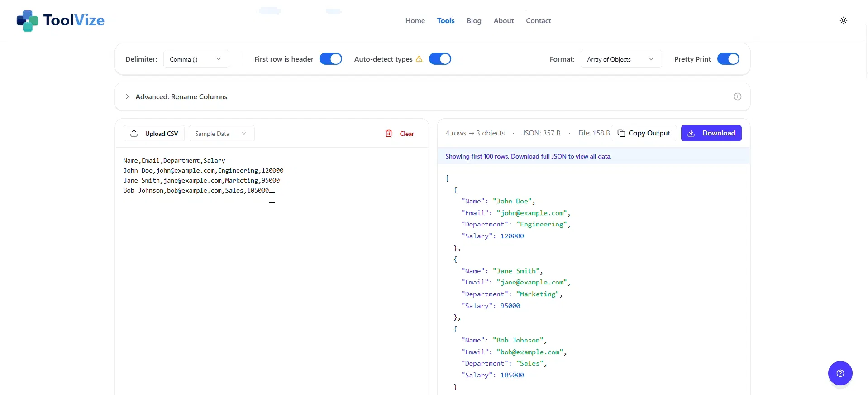Viewport: 868px width, 395px height.
Task: Toggle the light/dark theme sun icon
Action: [844, 20]
